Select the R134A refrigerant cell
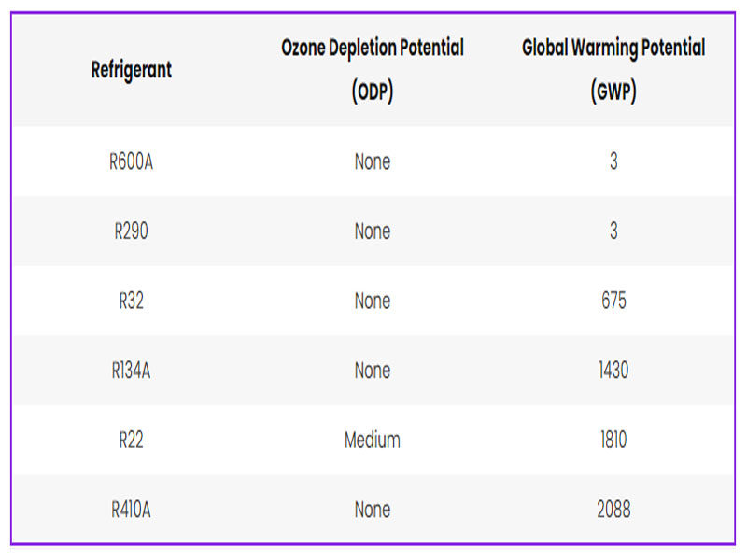 coord(132,371)
